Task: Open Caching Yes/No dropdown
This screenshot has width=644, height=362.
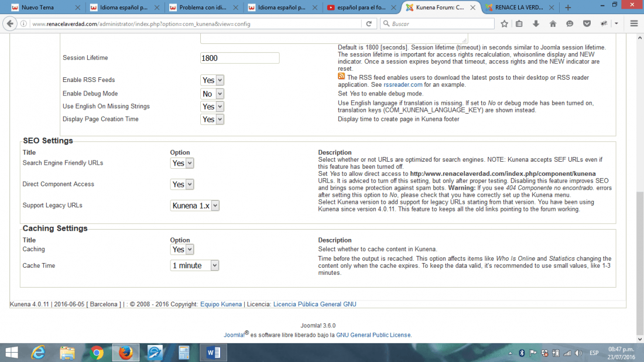Action: (182, 250)
